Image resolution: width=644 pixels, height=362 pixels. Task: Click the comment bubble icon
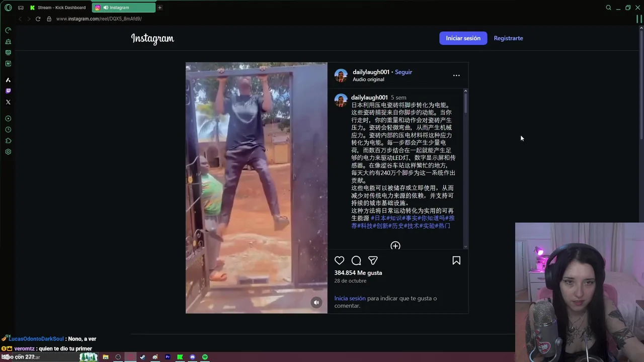click(x=356, y=260)
